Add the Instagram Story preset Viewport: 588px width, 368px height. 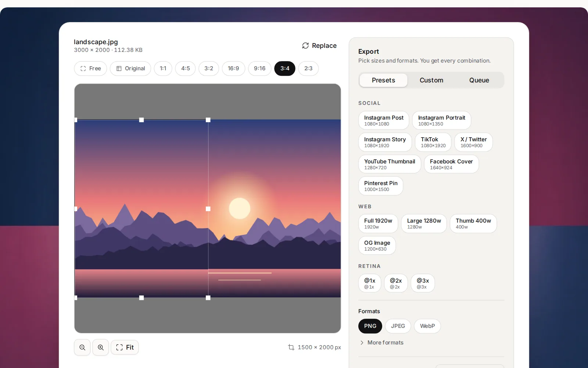[x=385, y=142]
